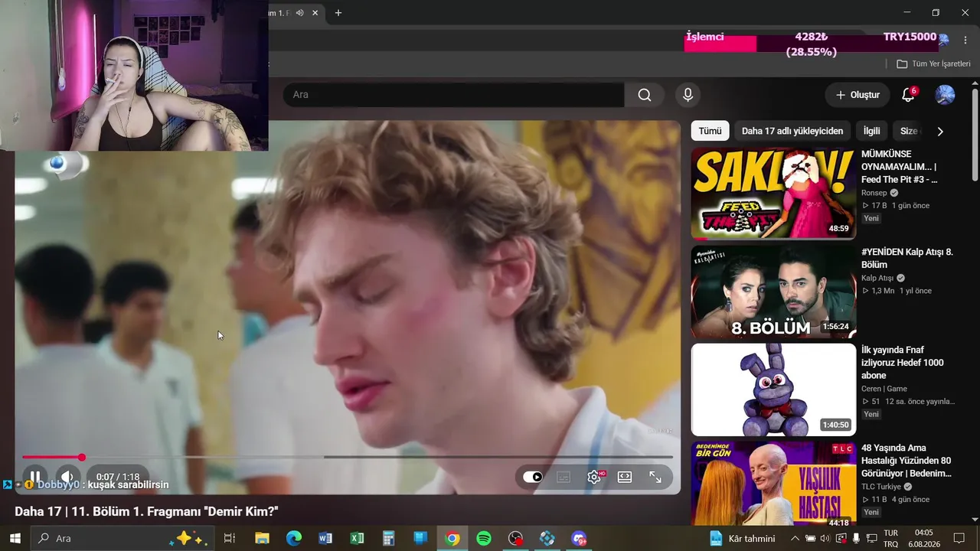The width and height of the screenshot is (980, 551).
Task: Open a new Chrome tab with plus
Action: [x=338, y=12]
